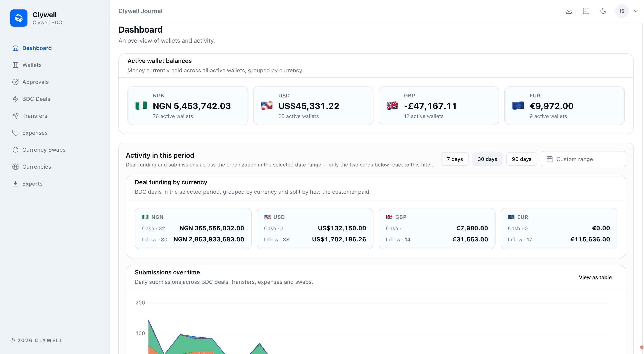
Task: Click small EU flag in deal funding EUR
Action: [x=511, y=217]
